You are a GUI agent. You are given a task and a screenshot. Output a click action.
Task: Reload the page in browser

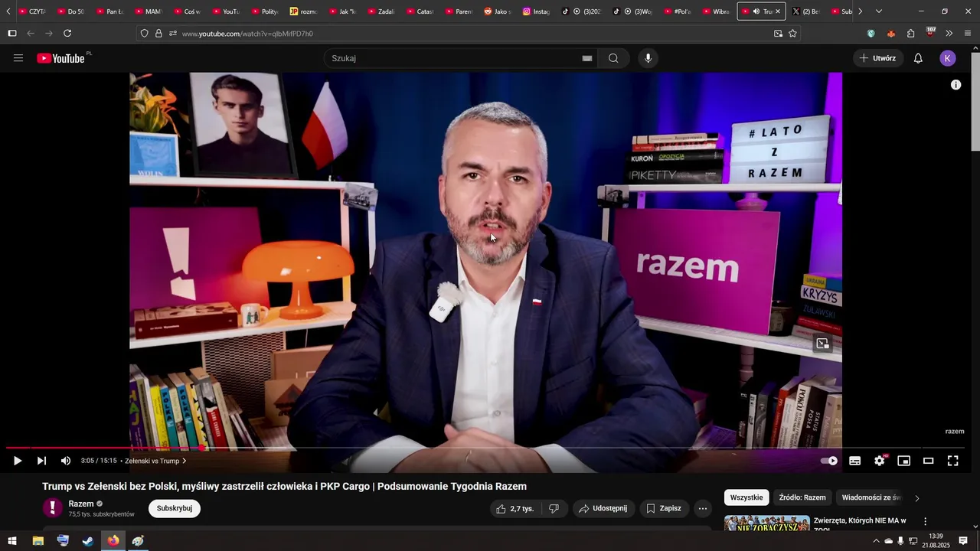coord(67,34)
